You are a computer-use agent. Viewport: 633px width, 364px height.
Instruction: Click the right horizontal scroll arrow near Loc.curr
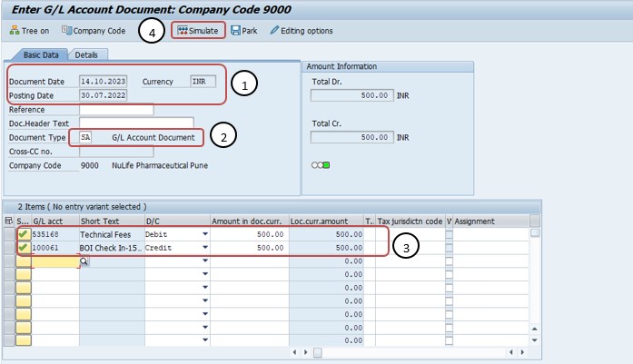pyautogui.click(x=305, y=352)
